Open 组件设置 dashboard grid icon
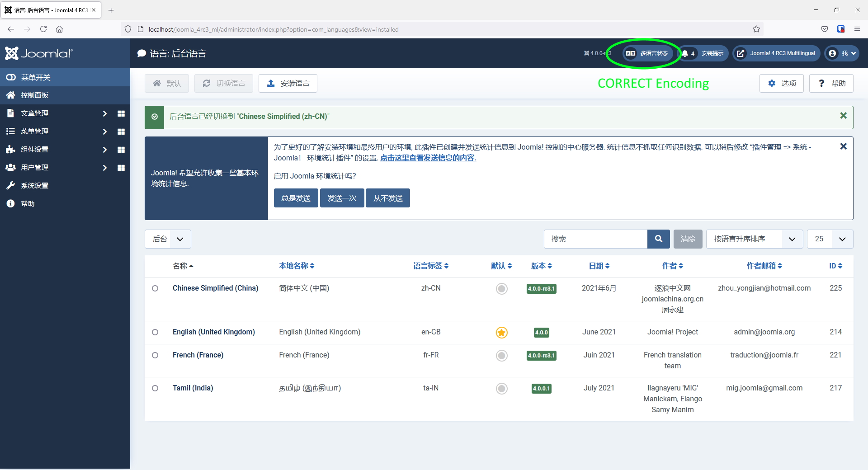 (121, 150)
